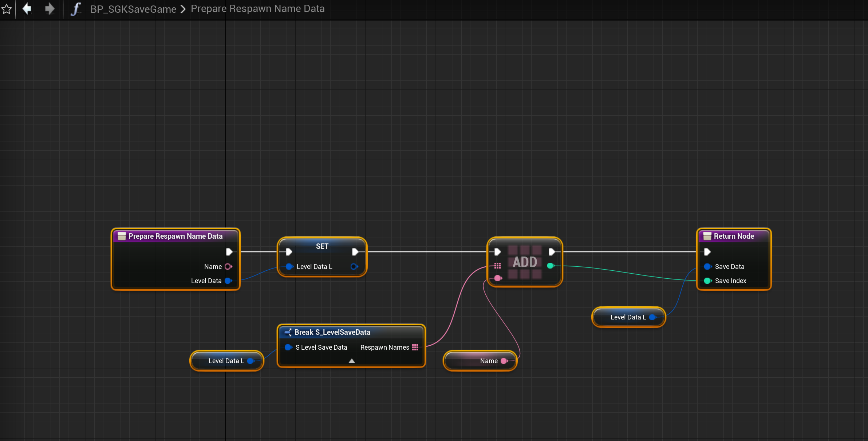Viewport: 868px width, 441px height.
Task: Click the Level Data output pin
Action: pyautogui.click(x=228, y=281)
